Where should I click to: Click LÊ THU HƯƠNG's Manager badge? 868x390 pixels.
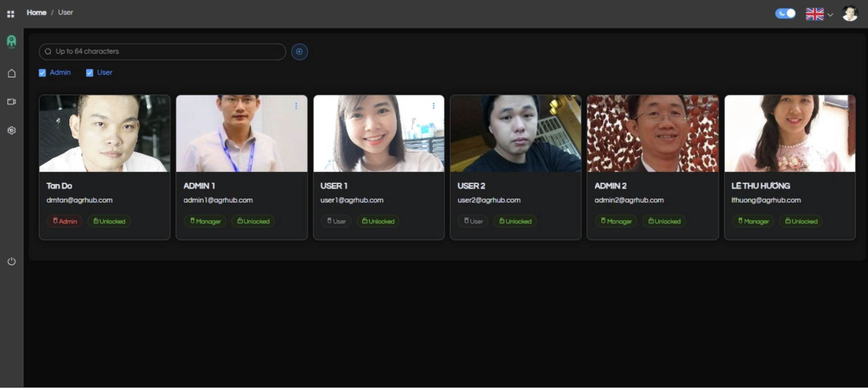(x=753, y=221)
